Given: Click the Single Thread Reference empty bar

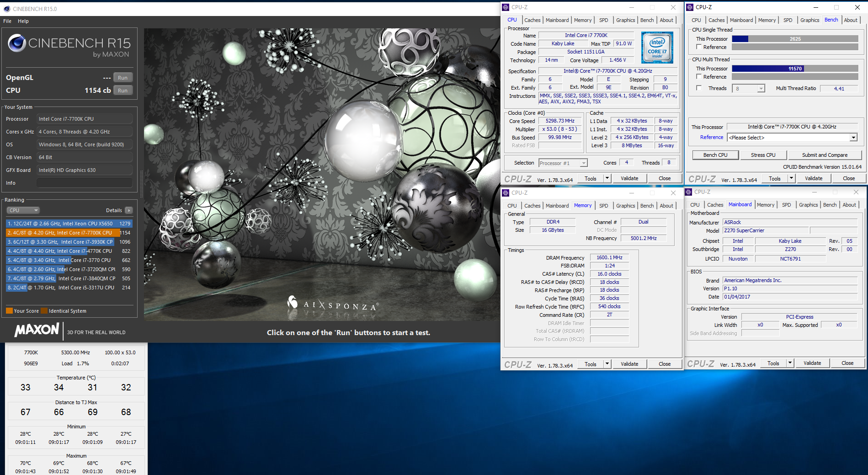Looking at the screenshot, I should pyautogui.click(x=795, y=47).
